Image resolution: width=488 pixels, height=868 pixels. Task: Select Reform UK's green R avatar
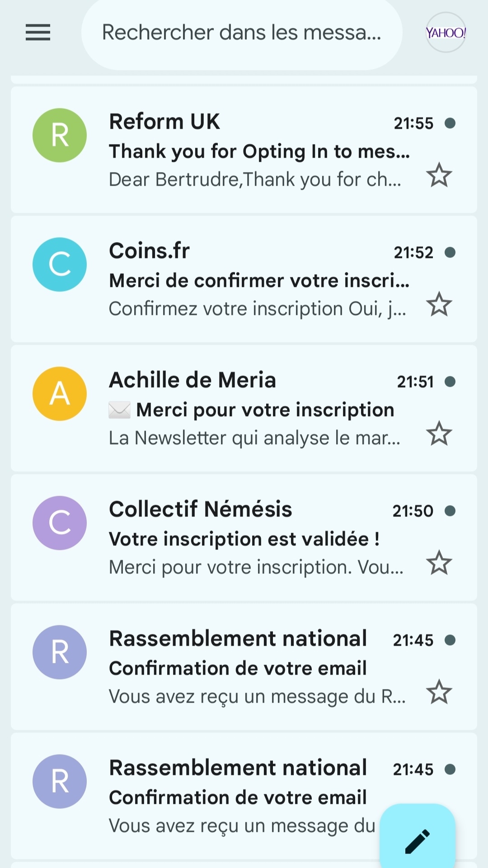pyautogui.click(x=60, y=135)
